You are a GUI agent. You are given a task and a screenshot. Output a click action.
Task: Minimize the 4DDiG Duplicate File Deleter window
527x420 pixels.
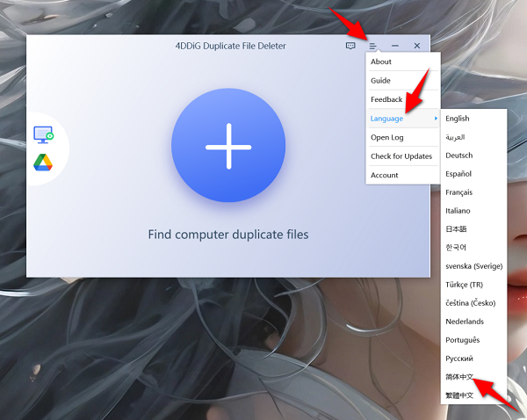[395, 46]
